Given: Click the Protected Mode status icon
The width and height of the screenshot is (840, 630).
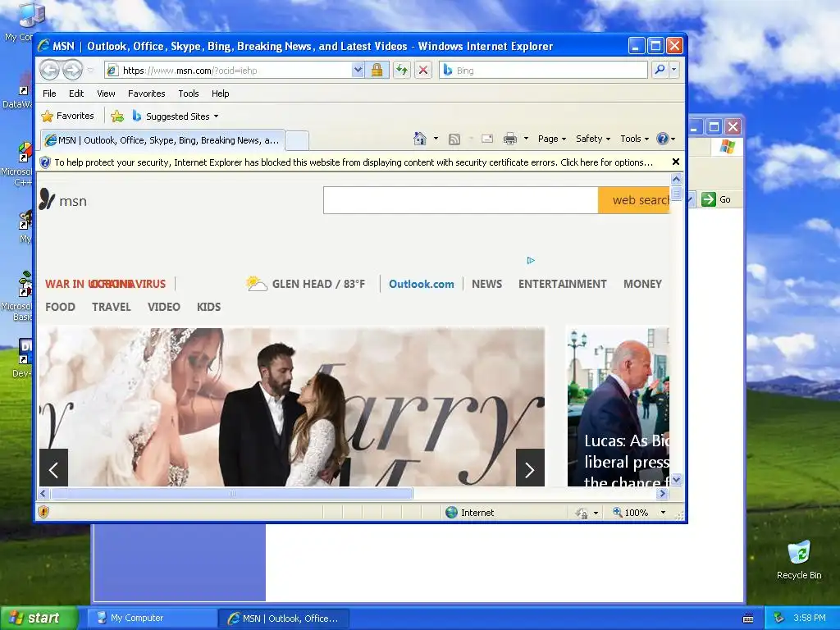Looking at the screenshot, I should (582, 513).
